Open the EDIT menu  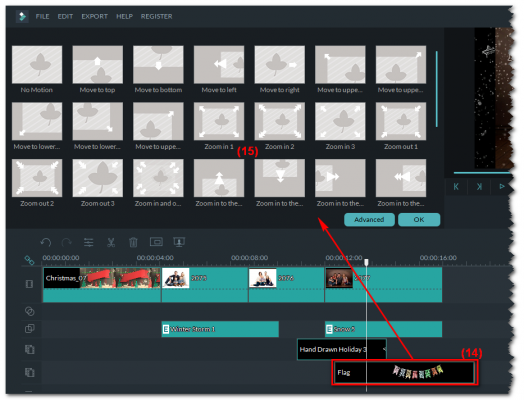click(65, 16)
